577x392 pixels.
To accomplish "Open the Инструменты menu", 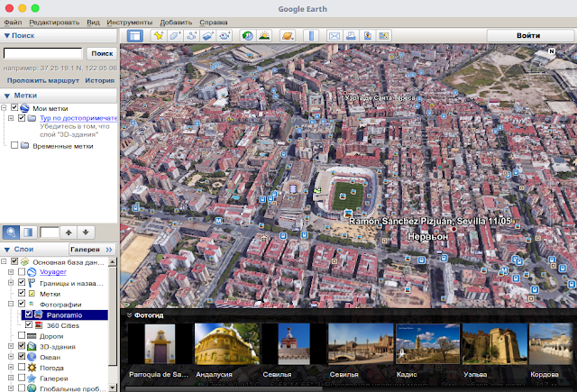I will click(x=130, y=23).
